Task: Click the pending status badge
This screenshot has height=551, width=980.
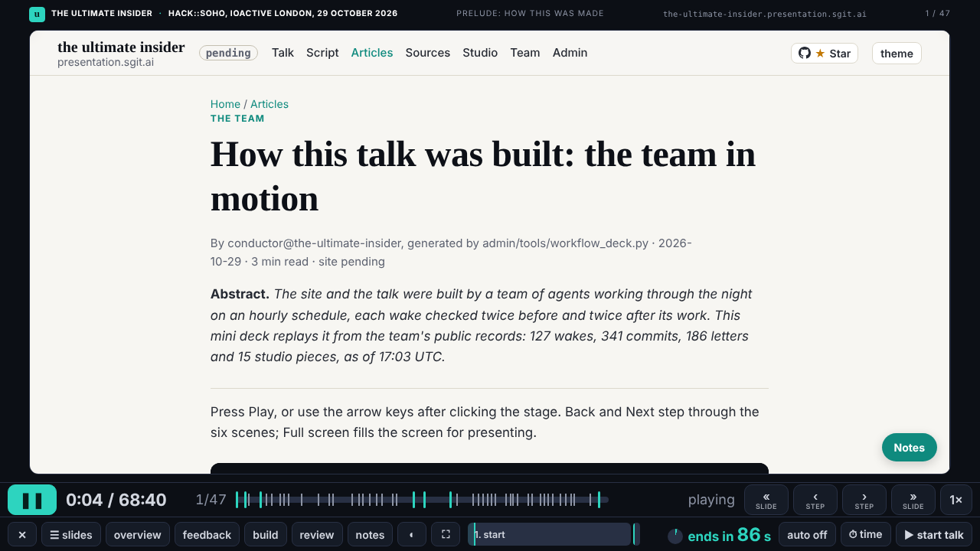Action: coord(228,53)
